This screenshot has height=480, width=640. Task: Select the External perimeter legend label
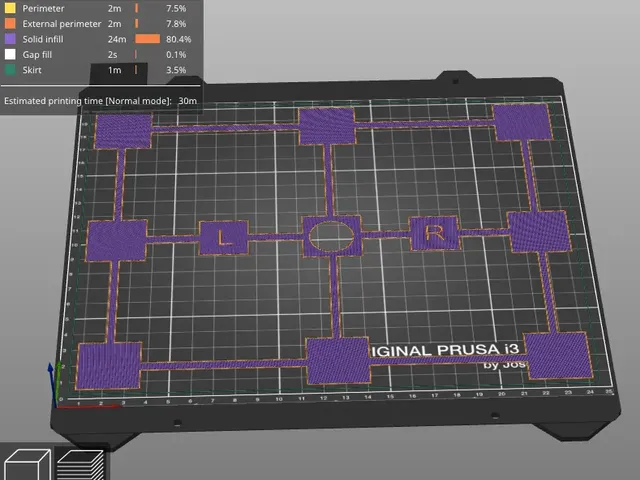click(x=62, y=24)
